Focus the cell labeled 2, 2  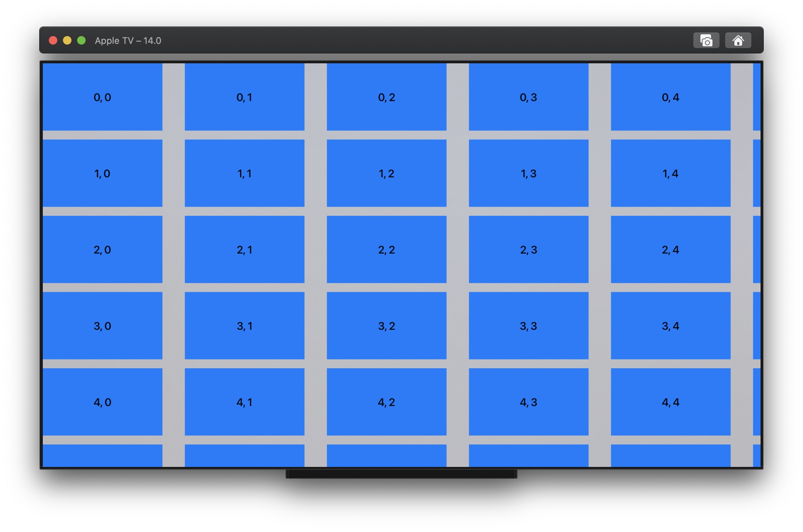pos(387,249)
